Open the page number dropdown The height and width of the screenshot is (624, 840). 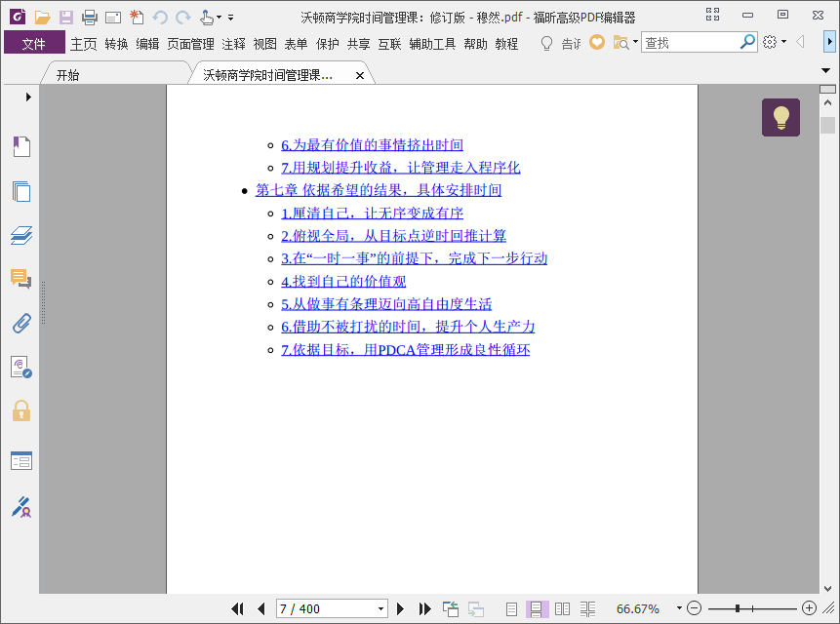coord(380,608)
